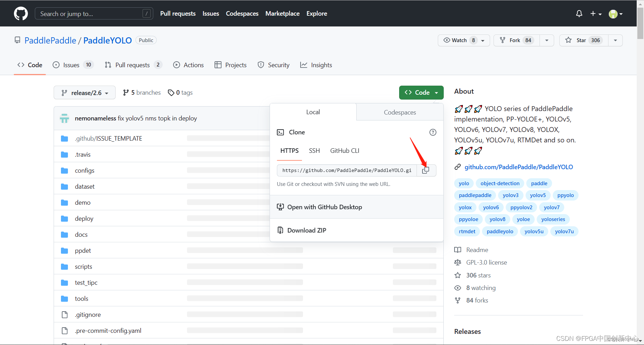Open the repository Pull requests tab
Viewport: 644px width, 345px height.
point(133,65)
